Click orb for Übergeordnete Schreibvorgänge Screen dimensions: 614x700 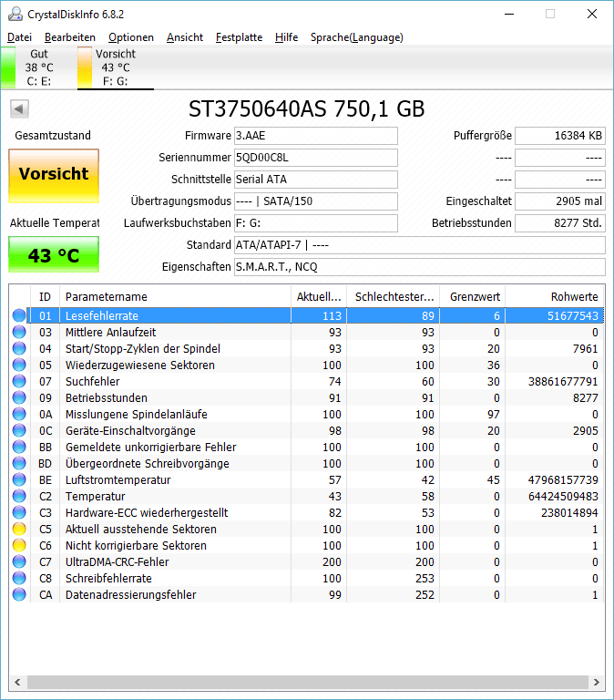point(19,463)
